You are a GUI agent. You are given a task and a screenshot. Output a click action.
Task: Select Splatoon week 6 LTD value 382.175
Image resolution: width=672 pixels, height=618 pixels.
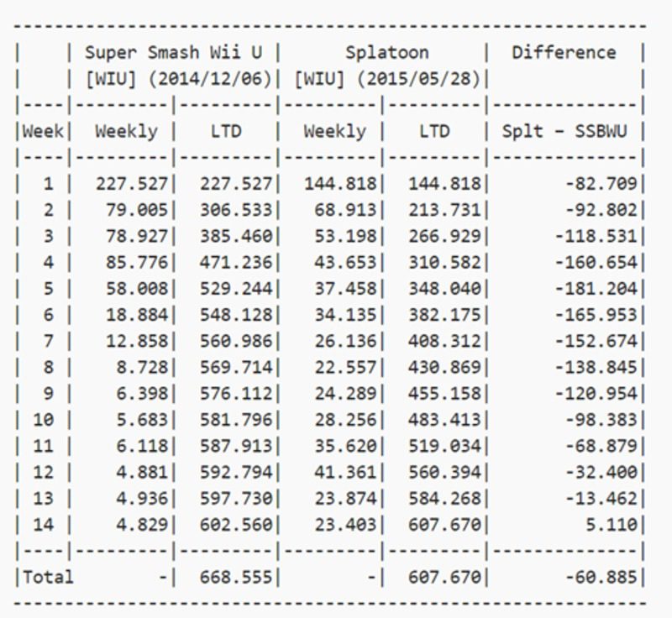click(445, 315)
